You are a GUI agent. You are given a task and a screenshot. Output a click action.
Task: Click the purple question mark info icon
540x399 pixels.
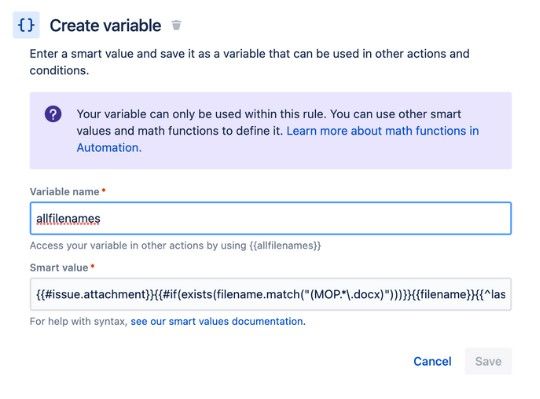click(53, 114)
